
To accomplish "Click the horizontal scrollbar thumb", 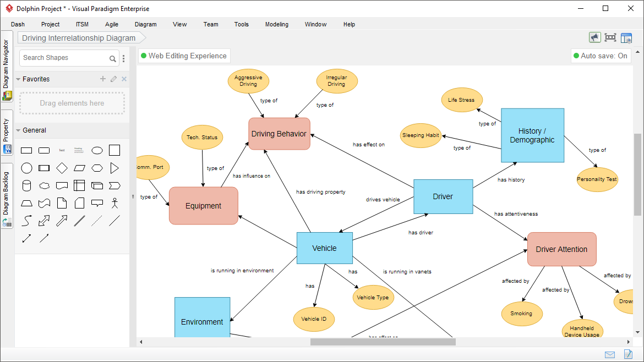I will (x=383, y=342).
